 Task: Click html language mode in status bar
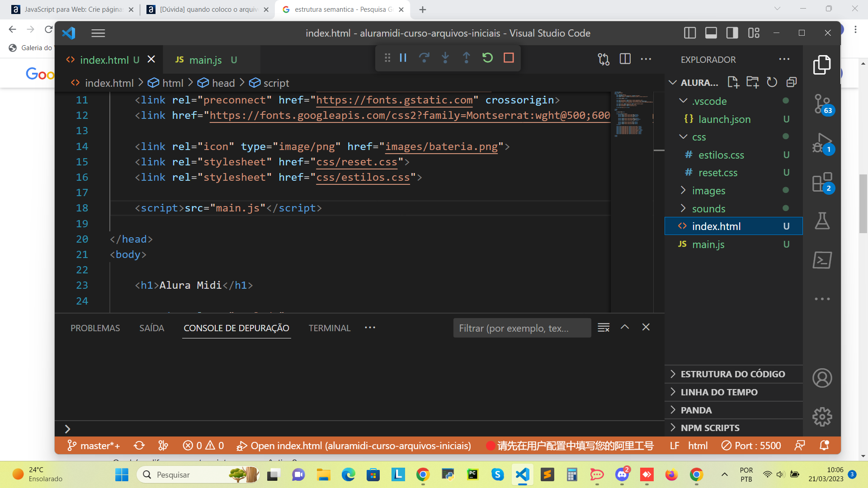[698, 446]
